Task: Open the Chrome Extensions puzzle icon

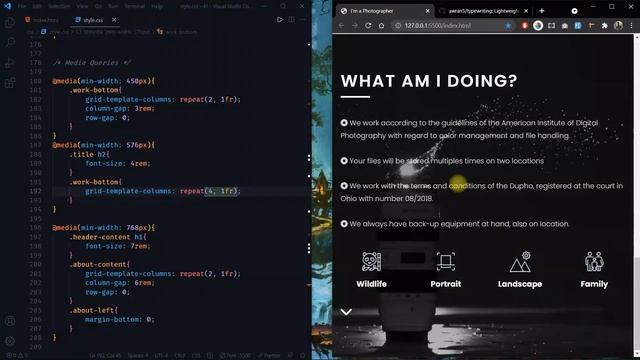Action: (x=604, y=25)
